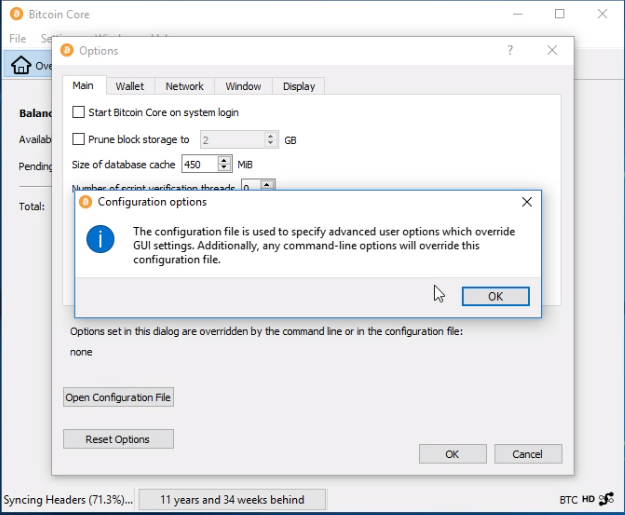Open the Window tab

[243, 86]
